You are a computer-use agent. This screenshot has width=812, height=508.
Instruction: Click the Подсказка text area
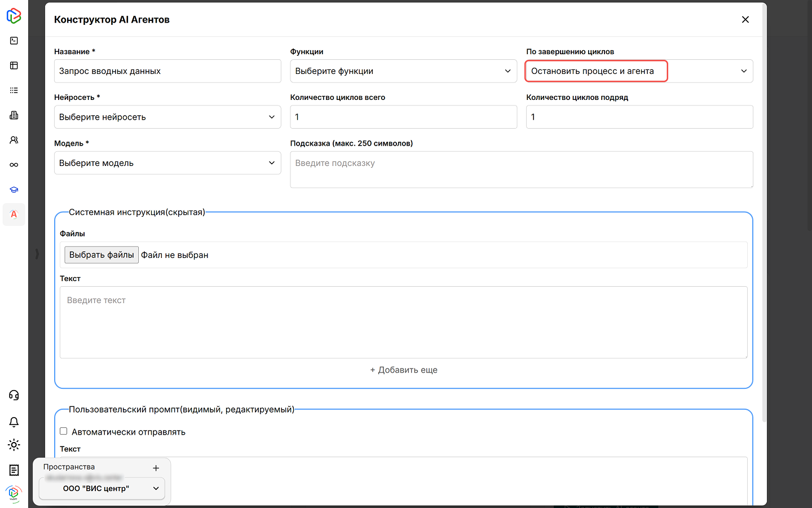pos(521,169)
